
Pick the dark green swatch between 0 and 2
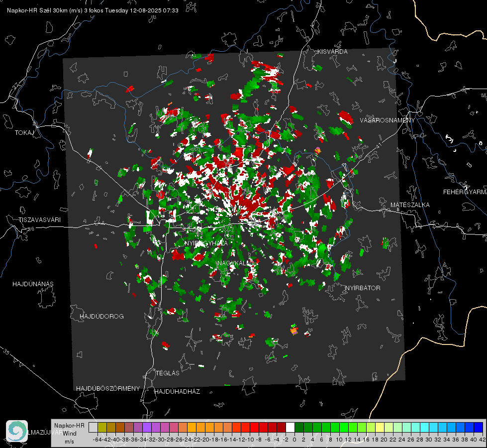coord(299,427)
